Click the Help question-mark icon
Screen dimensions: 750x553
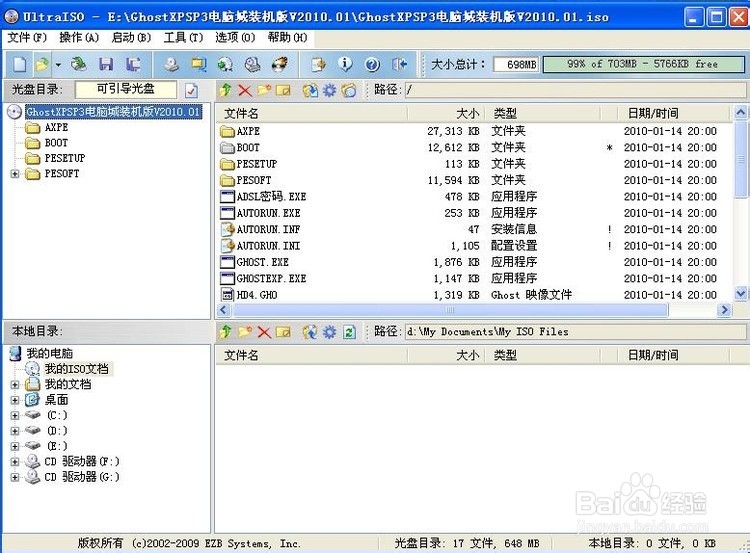(x=372, y=64)
